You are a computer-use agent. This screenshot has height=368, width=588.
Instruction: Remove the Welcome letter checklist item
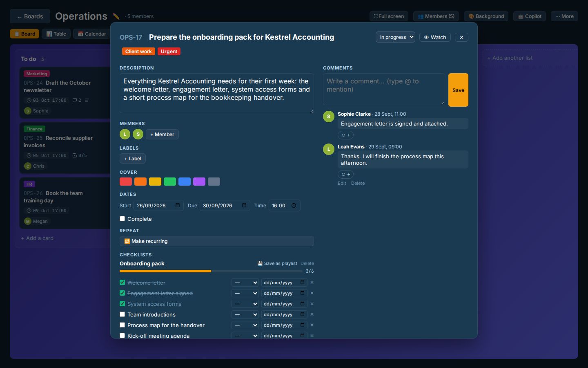coord(312,283)
